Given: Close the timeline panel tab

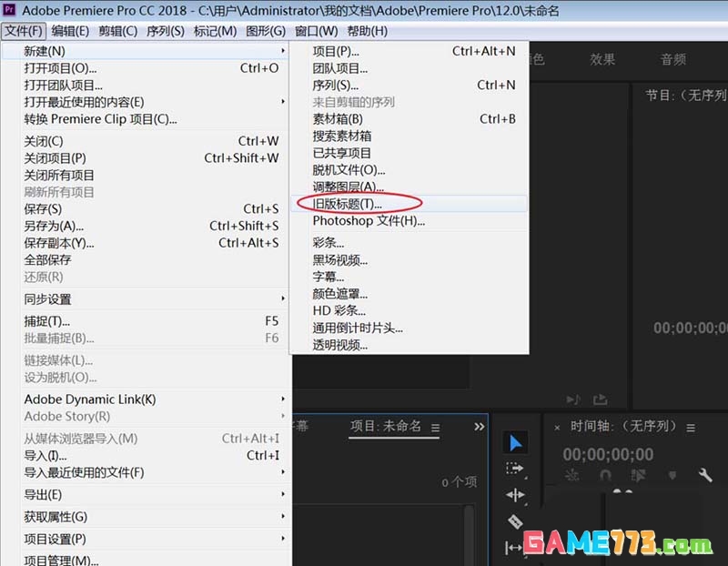Looking at the screenshot, I should coord(557,428).
